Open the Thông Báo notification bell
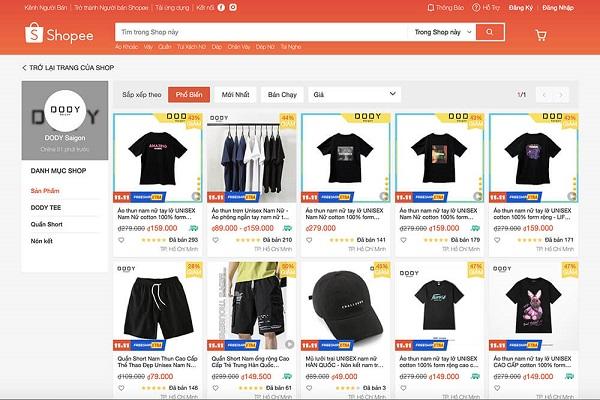Viewport: 600px width, 400px height. pyautogui.click(x=430, y=8)
